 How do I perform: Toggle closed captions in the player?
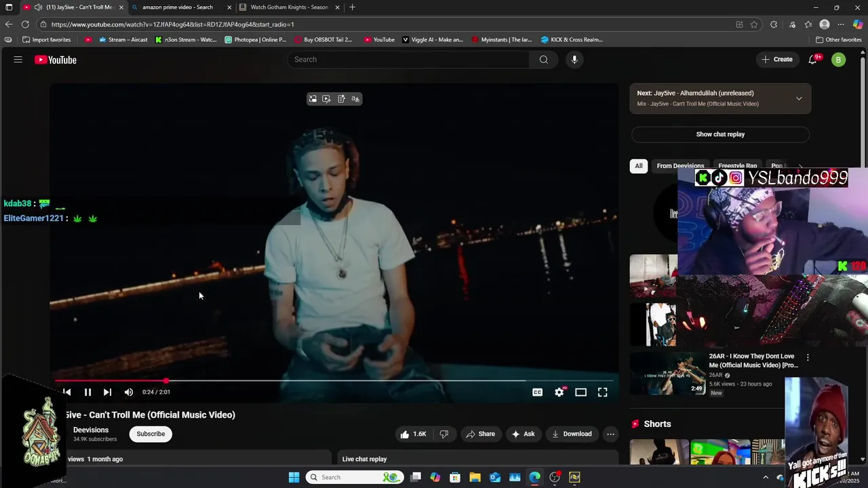tap(537, 392)
